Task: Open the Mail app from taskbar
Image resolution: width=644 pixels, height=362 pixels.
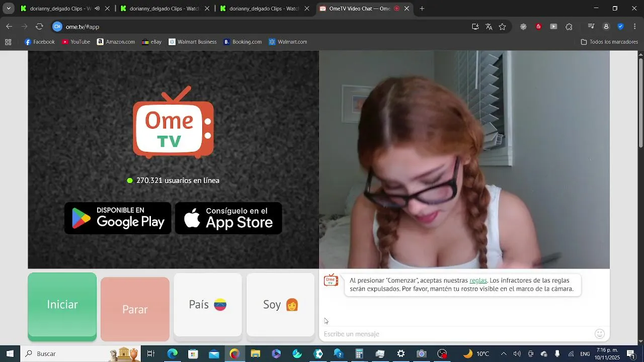Action: coord(214,353)
